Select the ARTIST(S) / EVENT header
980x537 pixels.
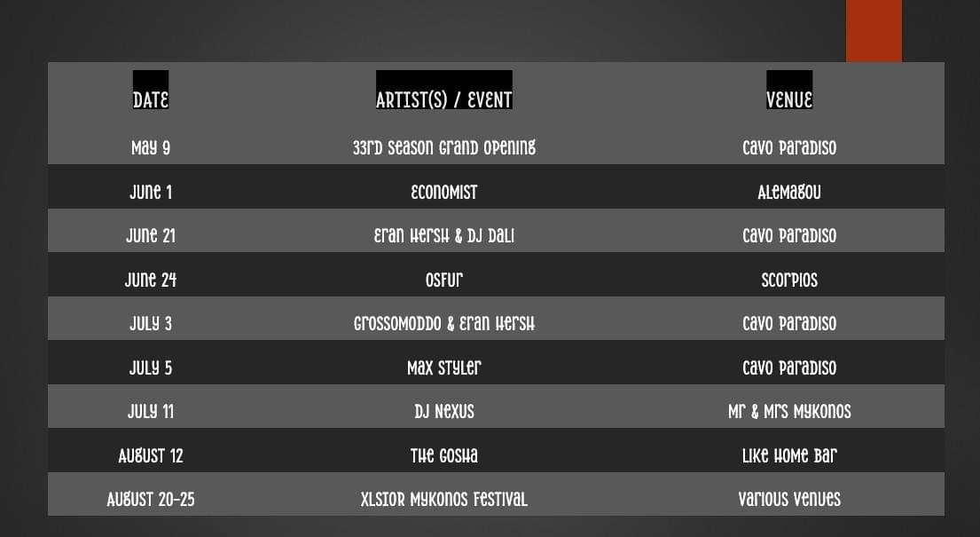point(443,99)
